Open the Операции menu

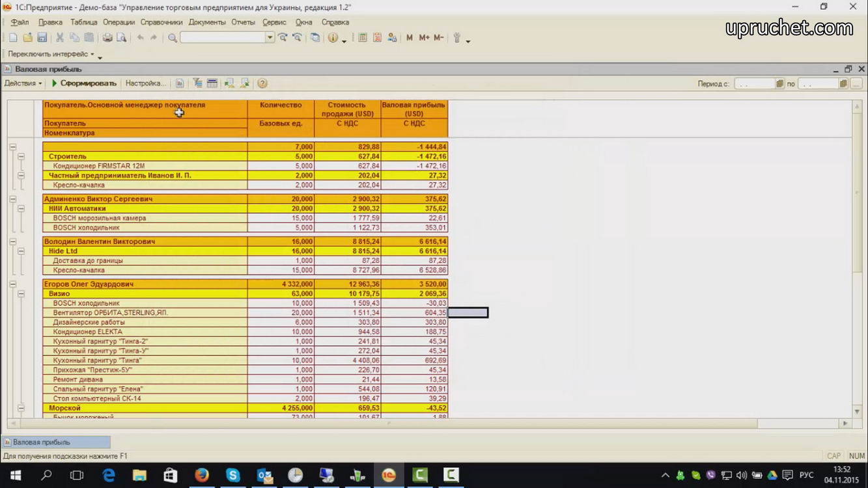[x=119, y=22]
